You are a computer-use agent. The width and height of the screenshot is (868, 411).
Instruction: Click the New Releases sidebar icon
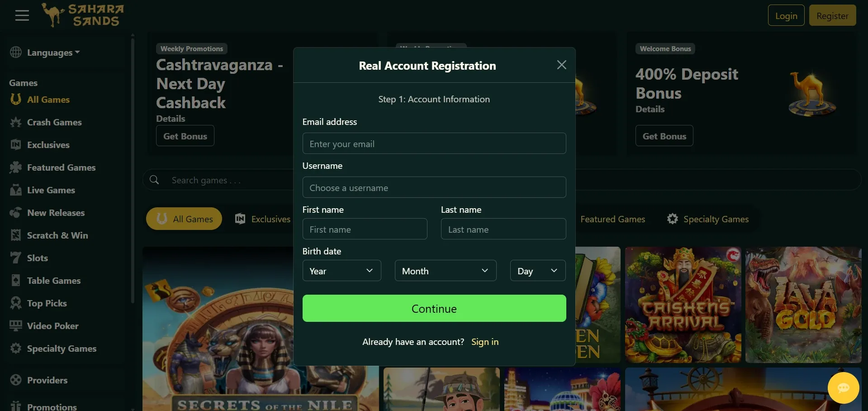pos(16,213)
